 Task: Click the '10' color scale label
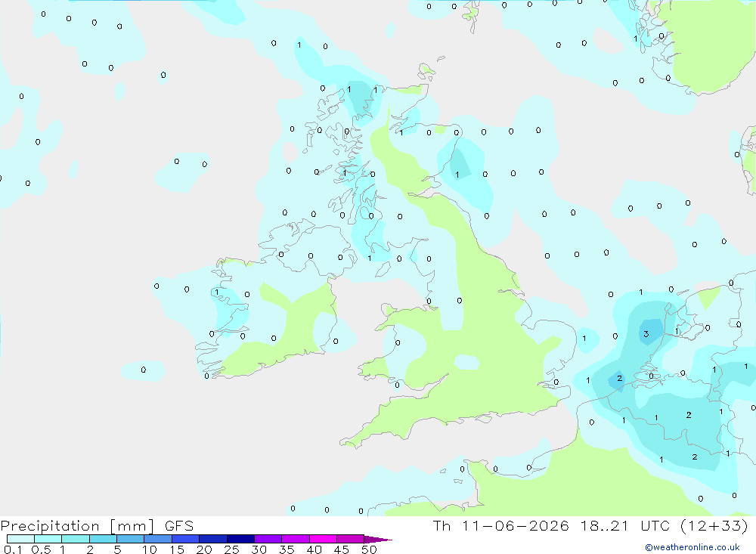click(150, 549)
